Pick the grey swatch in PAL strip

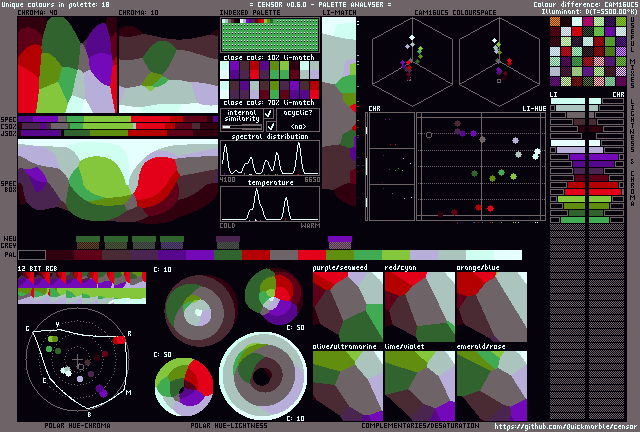click(x=284, y=255)
